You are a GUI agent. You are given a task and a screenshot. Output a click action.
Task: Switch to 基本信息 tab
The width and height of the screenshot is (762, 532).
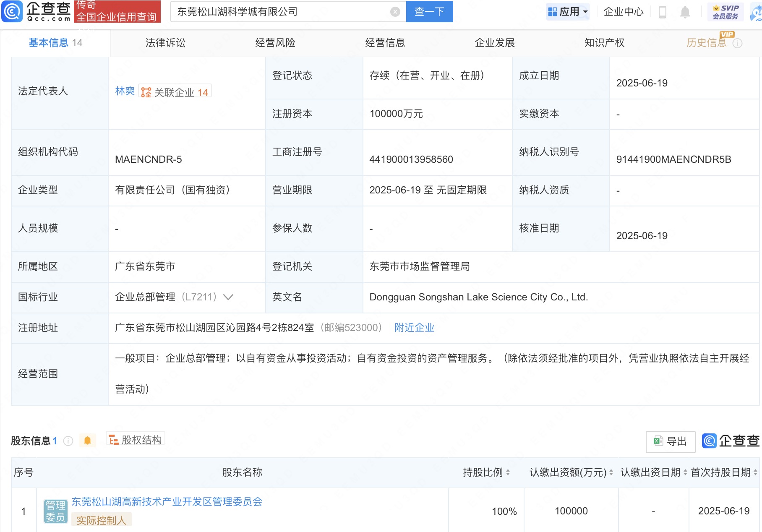point(55,43)
